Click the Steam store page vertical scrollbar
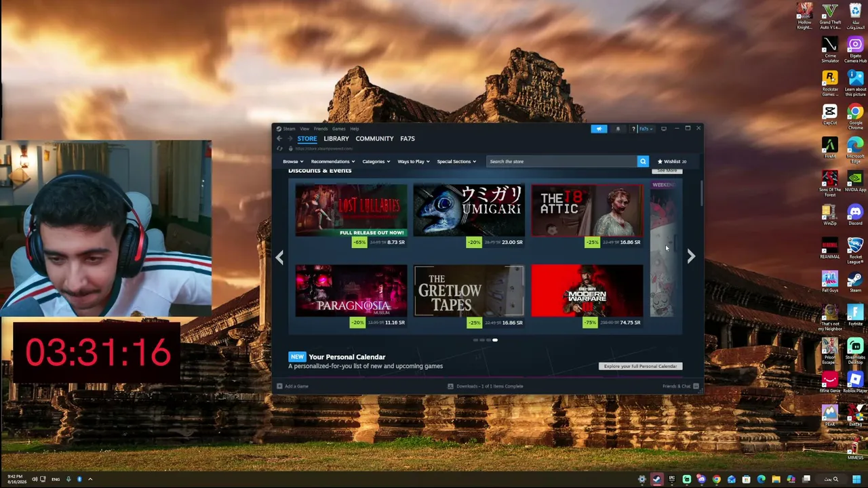The height and width of the screenshot is (488, 868). (701, 193)
